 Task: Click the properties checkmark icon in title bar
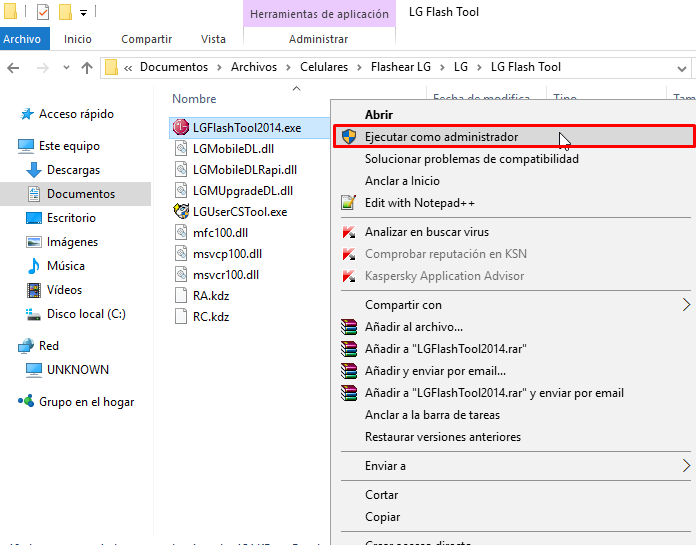pos(43,12)
